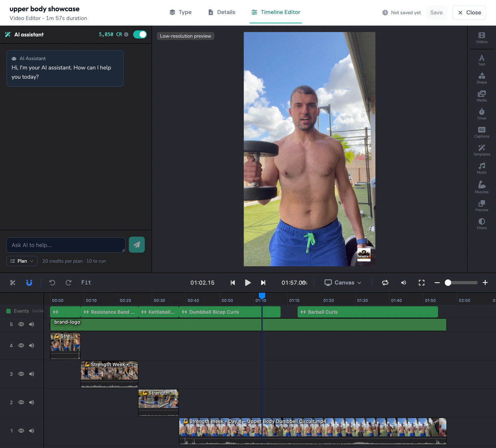Hide track 3 with eye icon
Screen dimensions: 496x448
[21, 374]
